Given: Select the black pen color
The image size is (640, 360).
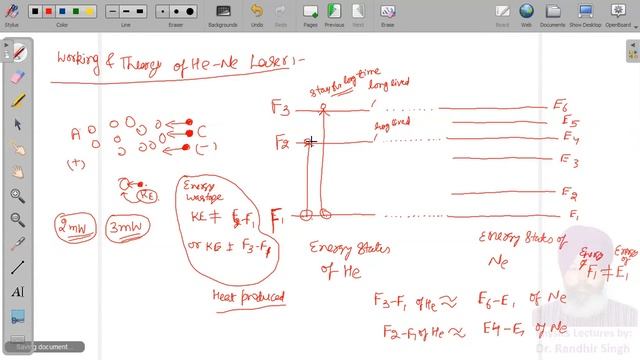Looking at the screenshot, I should point(35,11).
